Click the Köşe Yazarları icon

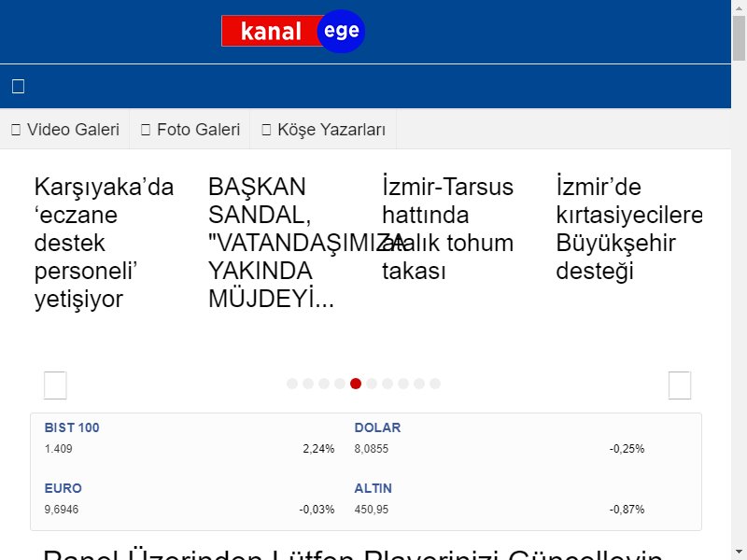pos(266,130)
